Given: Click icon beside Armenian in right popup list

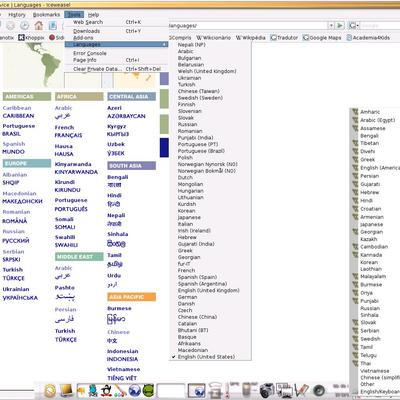Looking at the screenshot, I should pos(355,217).
